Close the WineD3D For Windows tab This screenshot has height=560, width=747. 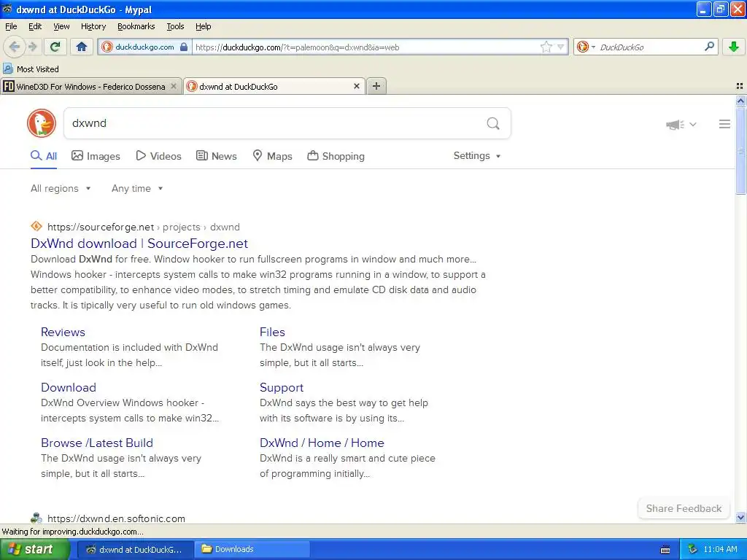(x=174, y=86)
